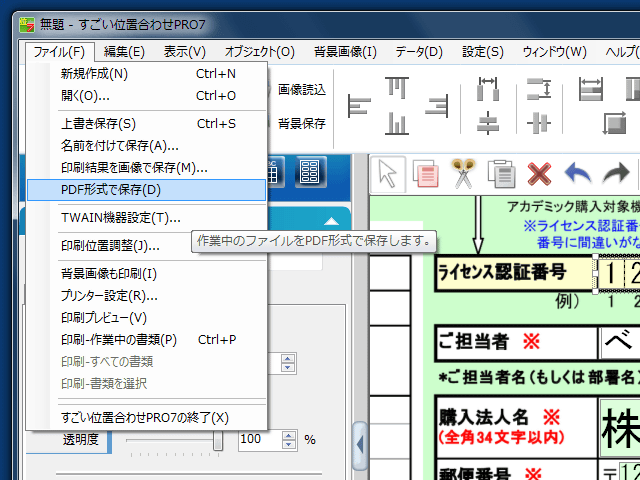This screenshot has width=640, height=480.
Task: Click the 画像読込 toolbar button
Action: point(302,89)
